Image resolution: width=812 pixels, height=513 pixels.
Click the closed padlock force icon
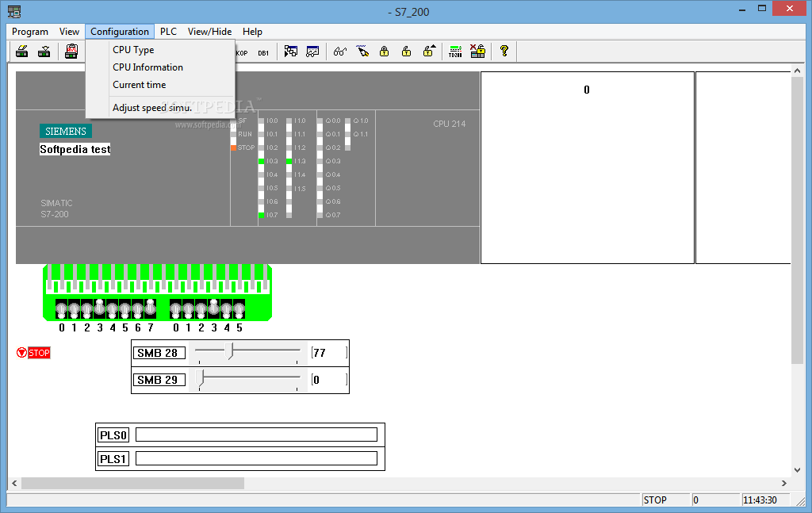385,52
